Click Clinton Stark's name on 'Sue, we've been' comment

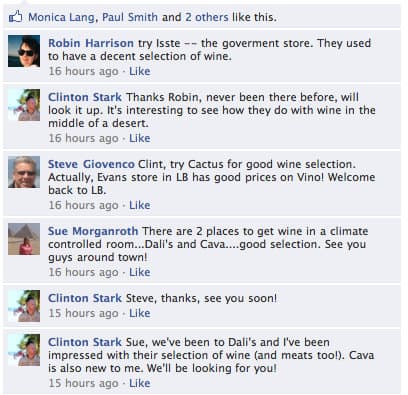pyautogui.click(x=85, y=342)
